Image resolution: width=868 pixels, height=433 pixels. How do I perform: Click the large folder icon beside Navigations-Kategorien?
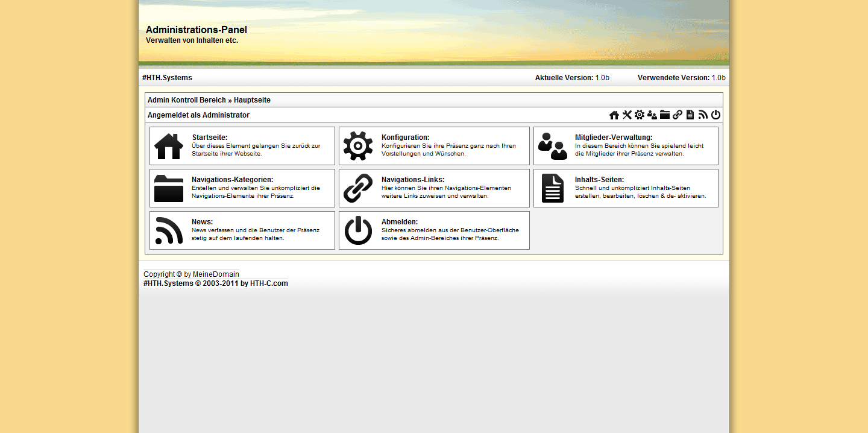169,188
